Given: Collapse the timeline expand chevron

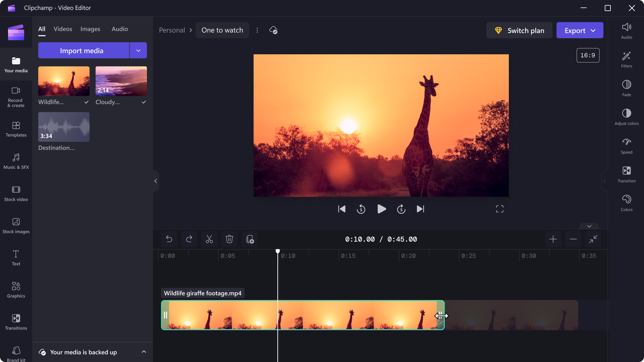Looking at the screenshot, I should (589, 226).
